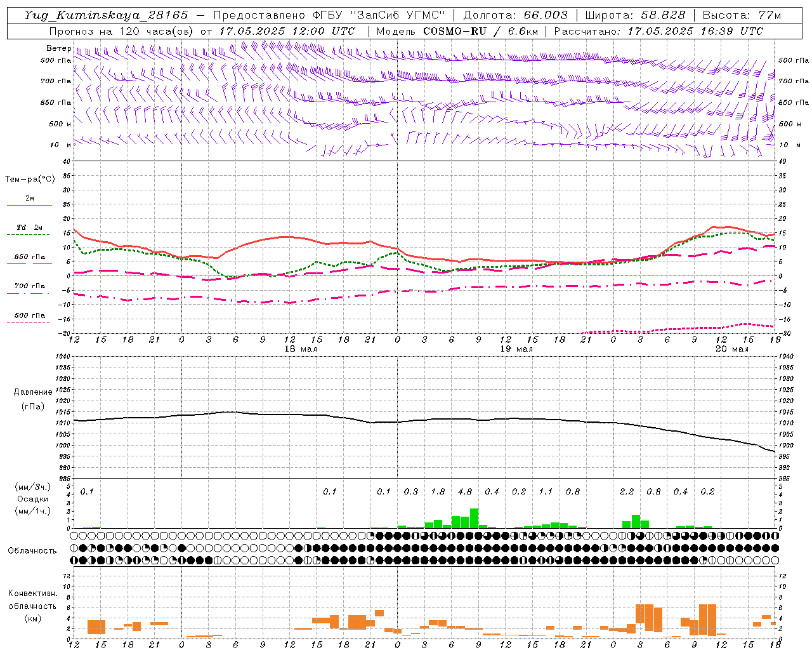Screen dimensions: 812x650
Task: Click the Конвективн. label of convective panel
Action: (x=33, y=594)
